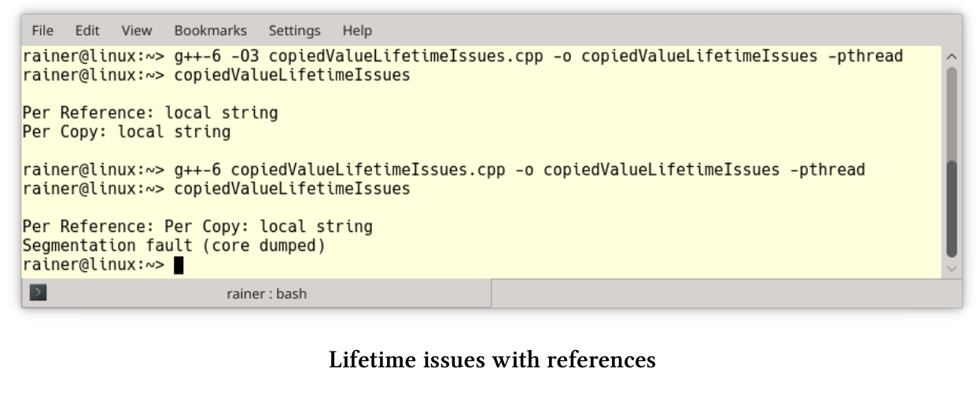
Task: Click the "Segmentation fault (core dumped)" line
Action: [x=174, y=245]
